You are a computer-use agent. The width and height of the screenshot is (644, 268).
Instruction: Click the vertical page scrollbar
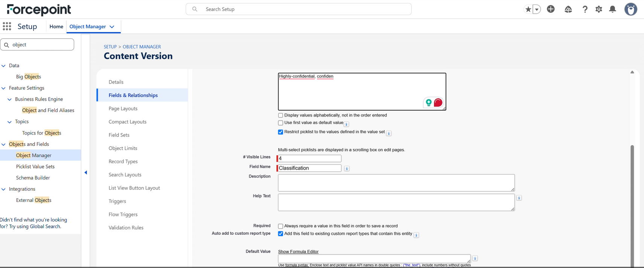tap(632, 205)
